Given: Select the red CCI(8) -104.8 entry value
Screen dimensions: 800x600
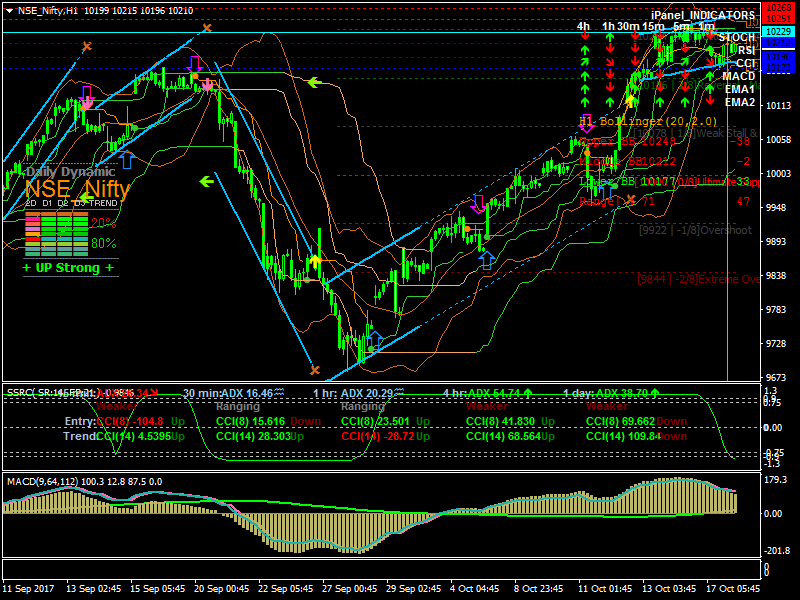Looking at the screenshot, I should click(130, 421).
